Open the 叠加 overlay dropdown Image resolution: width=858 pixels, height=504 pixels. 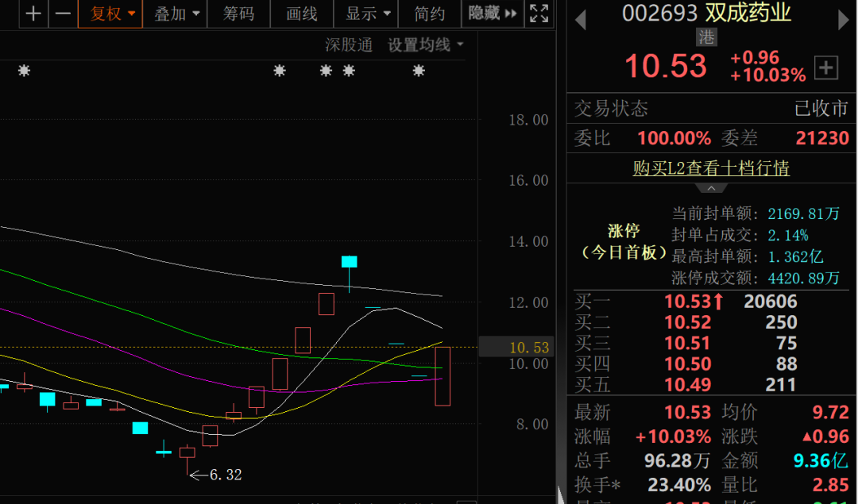[177, 13]
